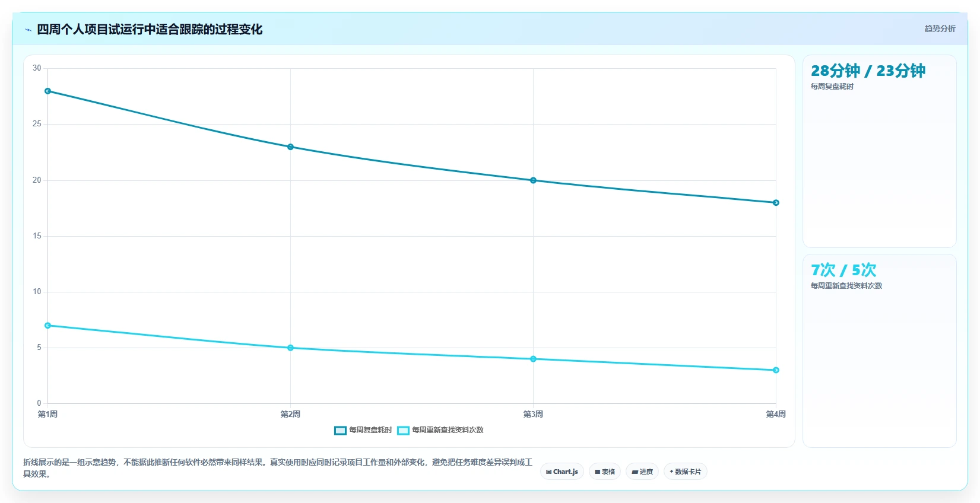
Task: Toggle the 每周复盘耗时 legend entry
Action: point(363,430)
